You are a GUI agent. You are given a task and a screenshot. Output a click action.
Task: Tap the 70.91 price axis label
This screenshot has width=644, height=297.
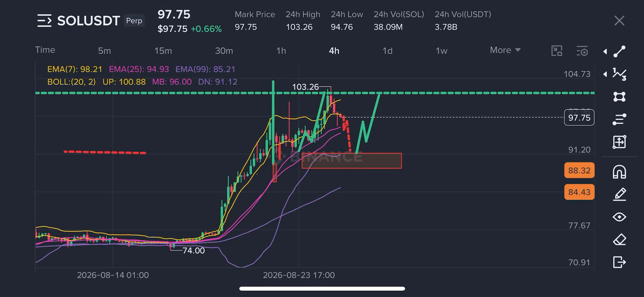click(x=579, y=262)
